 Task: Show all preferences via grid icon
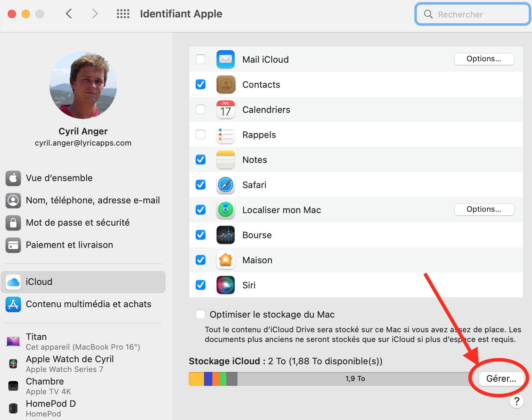pos(123,14)
